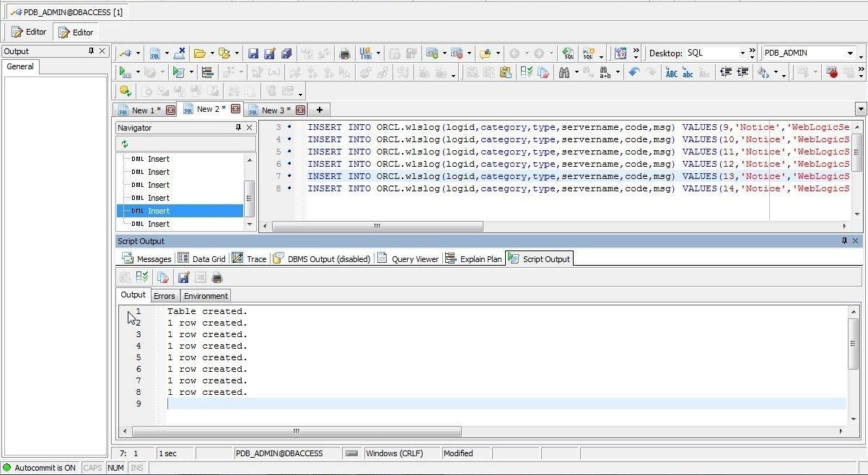The height and width of the screenshot is (475, 868).
Task: Open the dropdown arrow next to the execute icon
Action: coord(137,72)
